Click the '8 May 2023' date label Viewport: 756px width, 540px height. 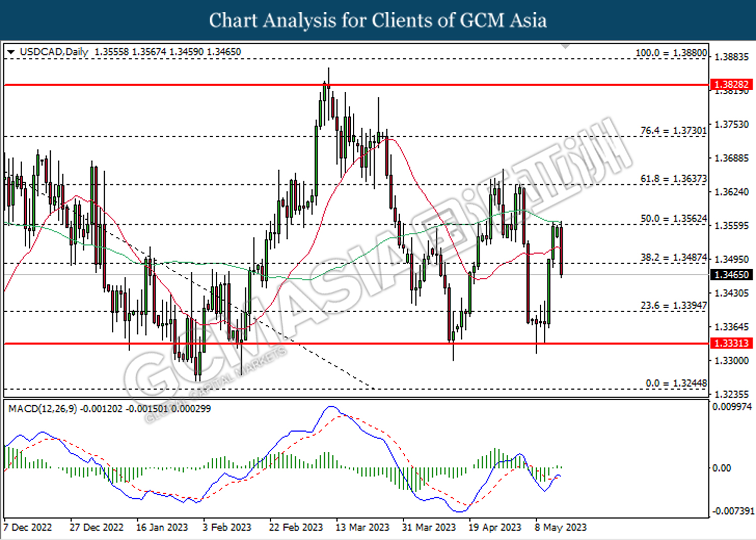(561, 527)
